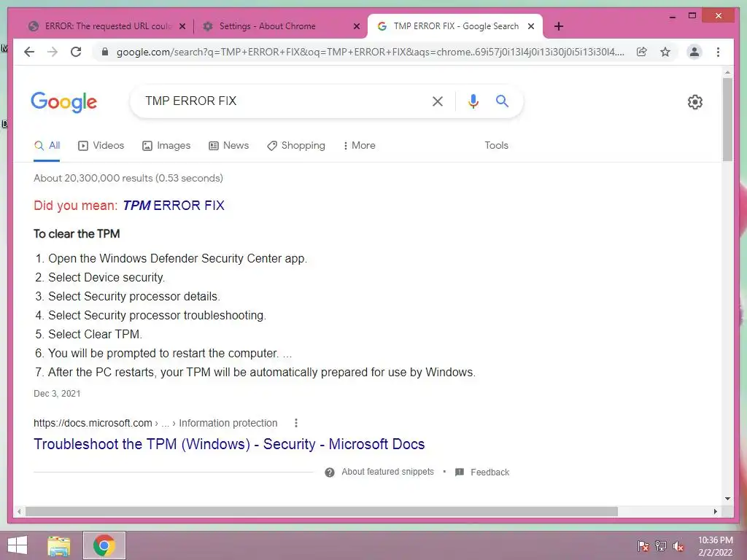Share this page icon in address bar
This screenshot has width=747, height=560.
coord(642,52)
